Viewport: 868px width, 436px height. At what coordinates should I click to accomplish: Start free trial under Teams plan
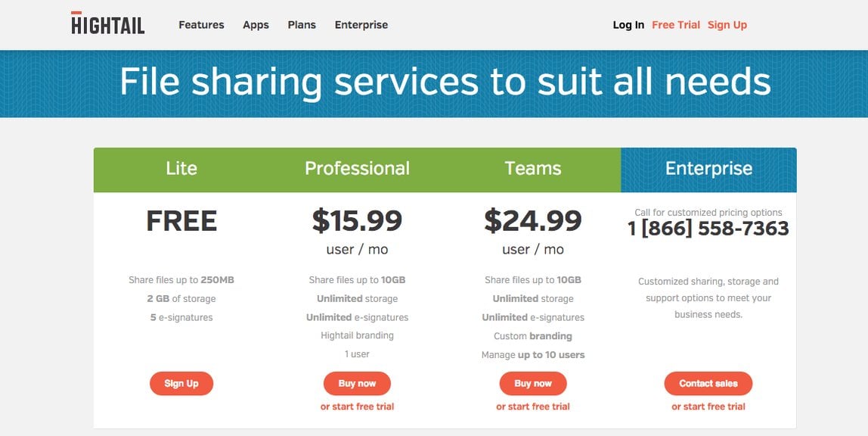tap(533, 406)
